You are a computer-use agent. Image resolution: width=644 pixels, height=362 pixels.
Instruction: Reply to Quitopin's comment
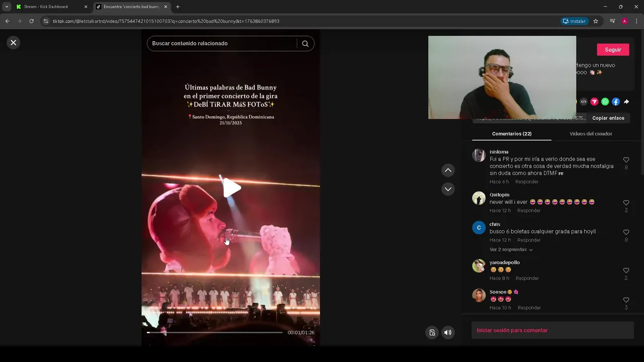(529, 211)
